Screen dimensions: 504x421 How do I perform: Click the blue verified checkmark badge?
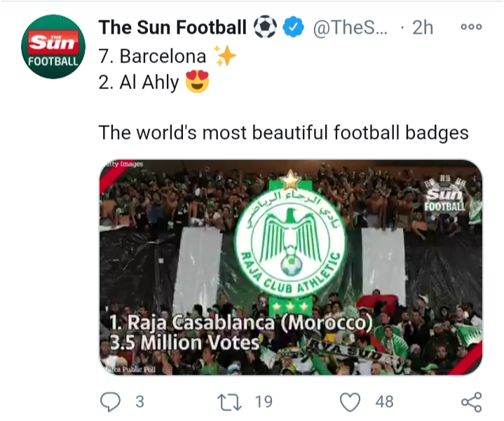[294, 27]
